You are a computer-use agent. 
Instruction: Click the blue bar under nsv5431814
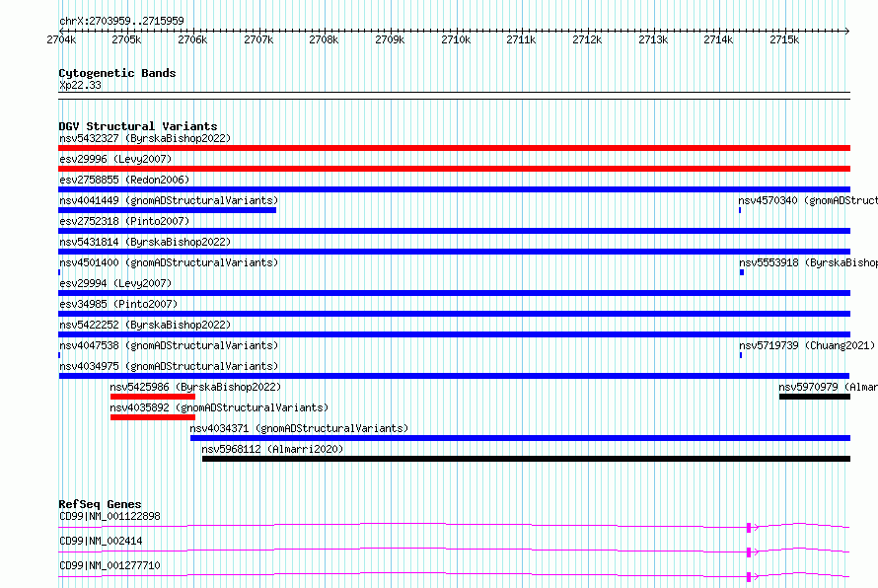click(454, 252)
